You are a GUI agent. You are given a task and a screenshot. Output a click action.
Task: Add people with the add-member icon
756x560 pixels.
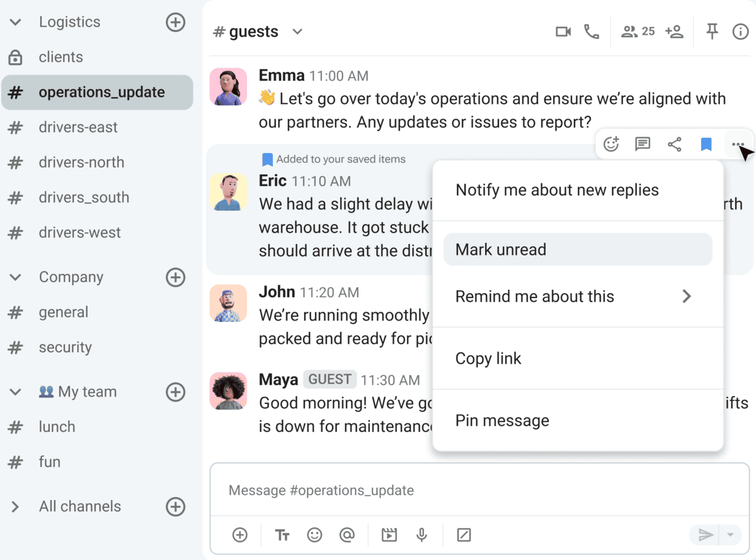pyautogui.click(x=674, y=31)
